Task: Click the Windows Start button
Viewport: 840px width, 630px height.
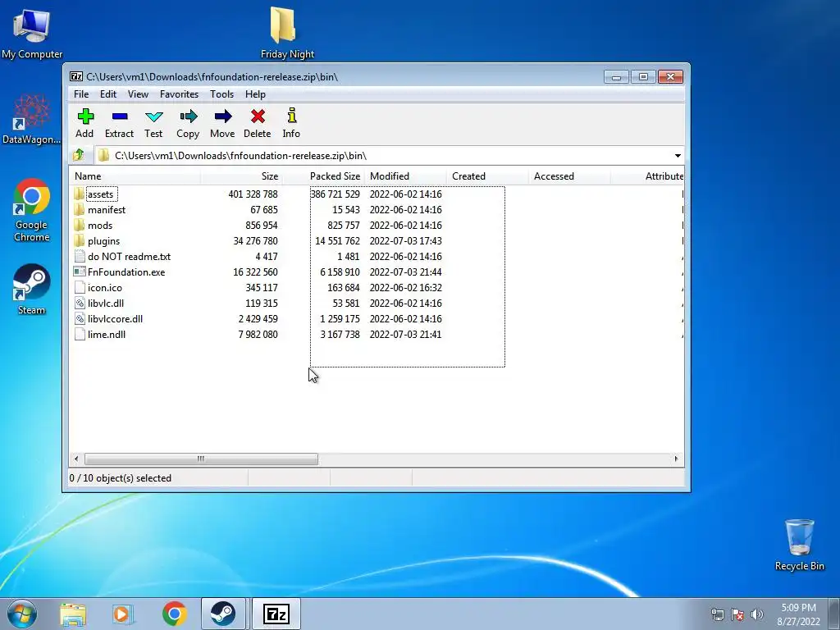Action: (22, 614)
